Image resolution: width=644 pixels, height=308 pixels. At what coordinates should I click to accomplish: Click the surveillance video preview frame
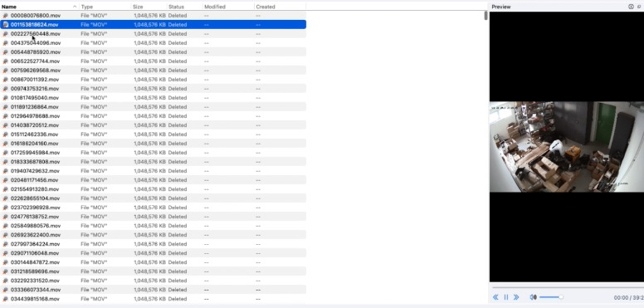coord(567,147)
